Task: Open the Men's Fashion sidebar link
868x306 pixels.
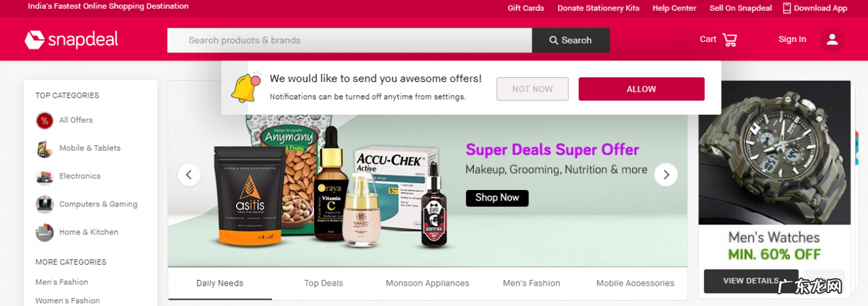Action: (62, 282)
